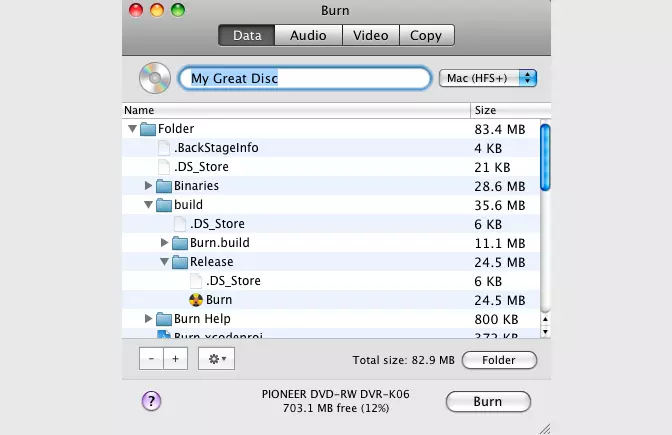Switch to the Copy tab
The image size is (672, 435).
tap(426, 35)
